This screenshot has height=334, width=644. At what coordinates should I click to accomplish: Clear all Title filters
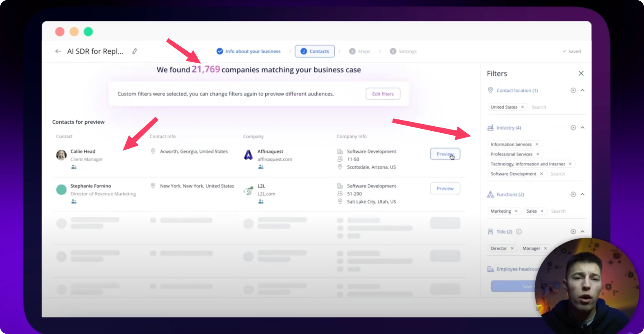pyautogui.click(x=573, y=231)
